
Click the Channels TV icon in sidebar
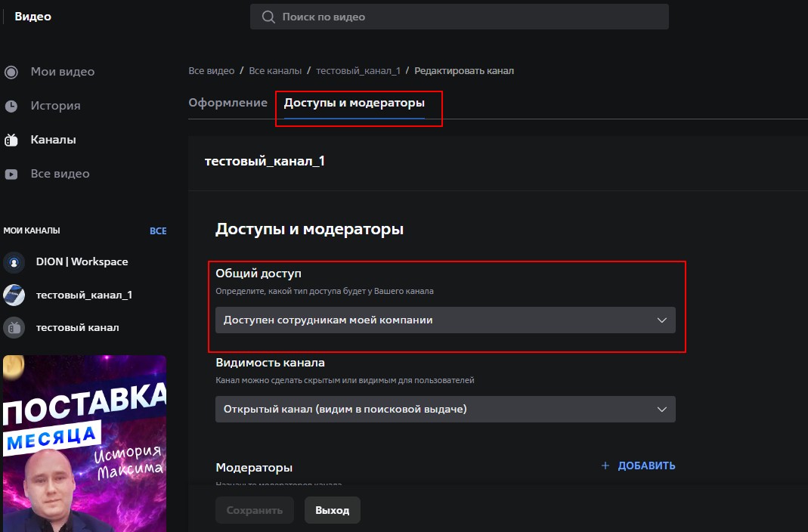[x=11, y=140]
